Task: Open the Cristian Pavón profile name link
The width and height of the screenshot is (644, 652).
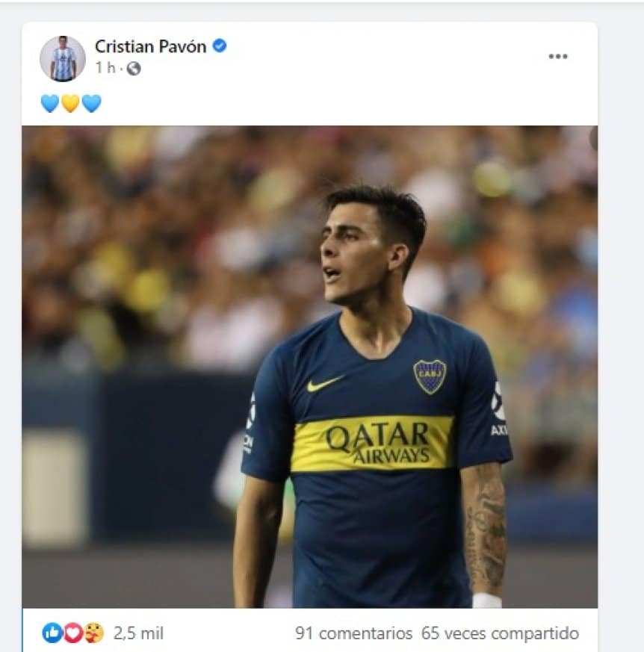Action: [x=152, y=46]
